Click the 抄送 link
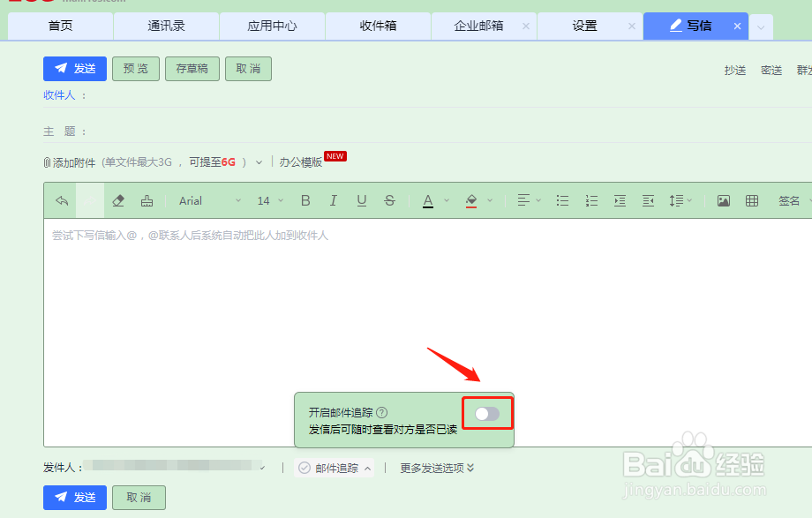The height and width of the screenshot is (518, 812). (x=735, y=71)
